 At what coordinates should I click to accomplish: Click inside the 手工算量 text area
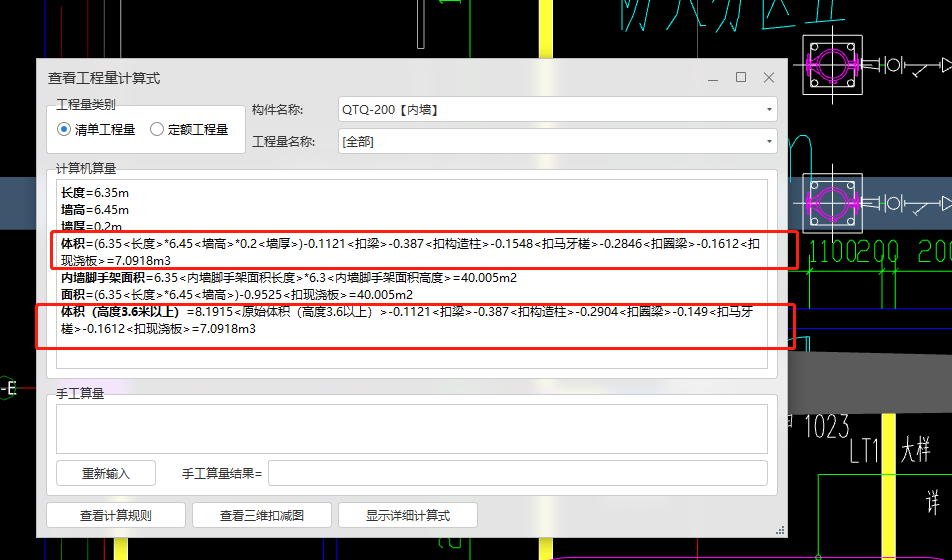412,429
